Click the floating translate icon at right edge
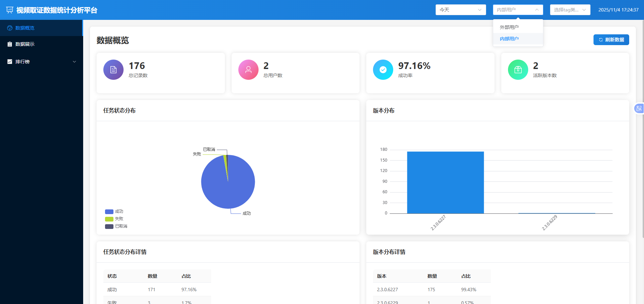The image size is (644, 304). [639, 108]
